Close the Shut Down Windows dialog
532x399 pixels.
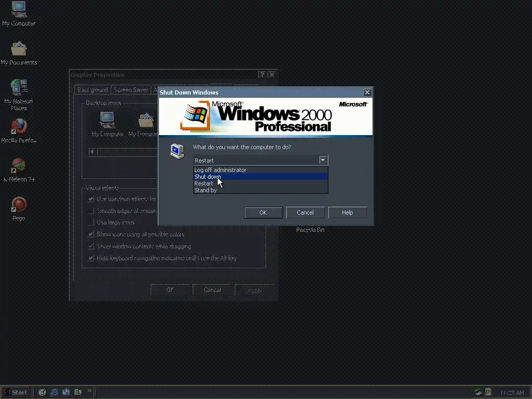(367, 92)
